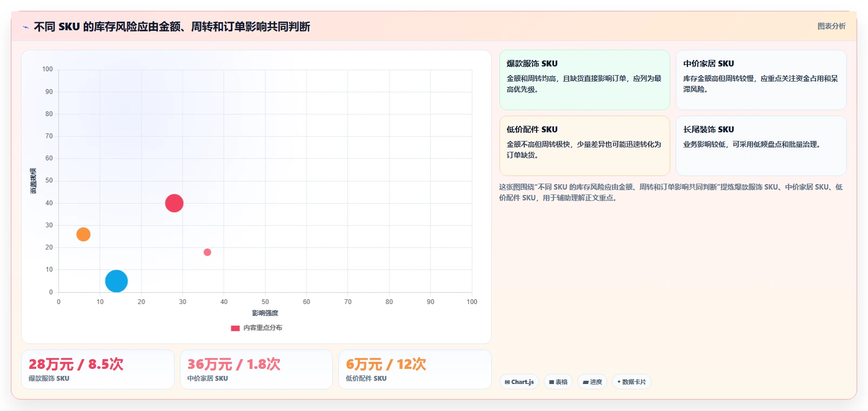Toggle the 内容重点分布 legend swatch
The image size is (868, 411).
tap(235, 328)
